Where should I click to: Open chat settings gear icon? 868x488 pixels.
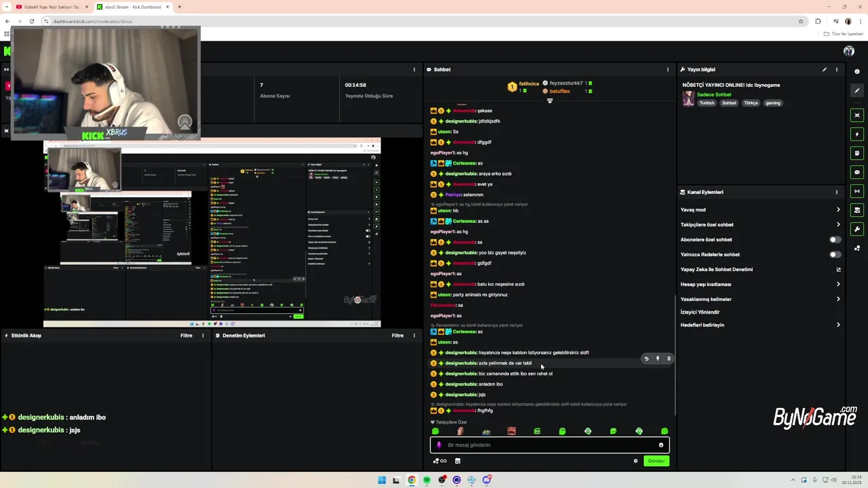(635, 461)
